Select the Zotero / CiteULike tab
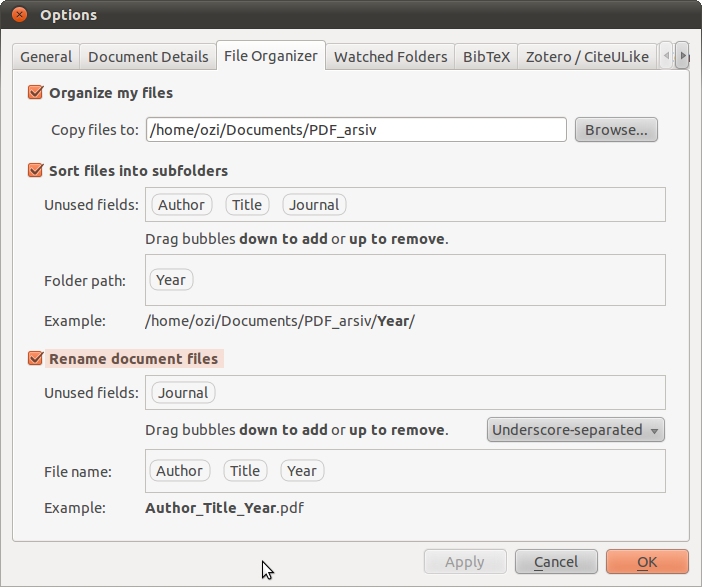The image size is (702, 587). tap(589, 57)
